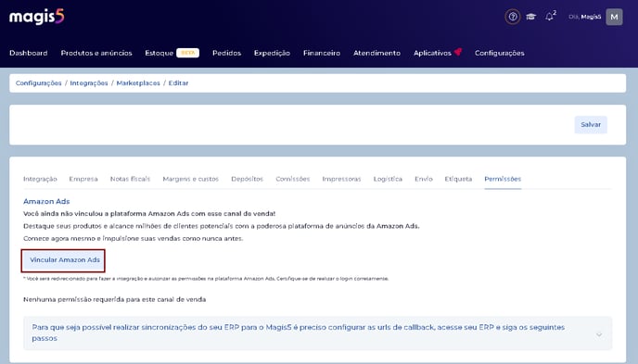Click the rocket icon next to Aplicativos
Viewport: 638px width, 364px height.
(x=458, y=52)
